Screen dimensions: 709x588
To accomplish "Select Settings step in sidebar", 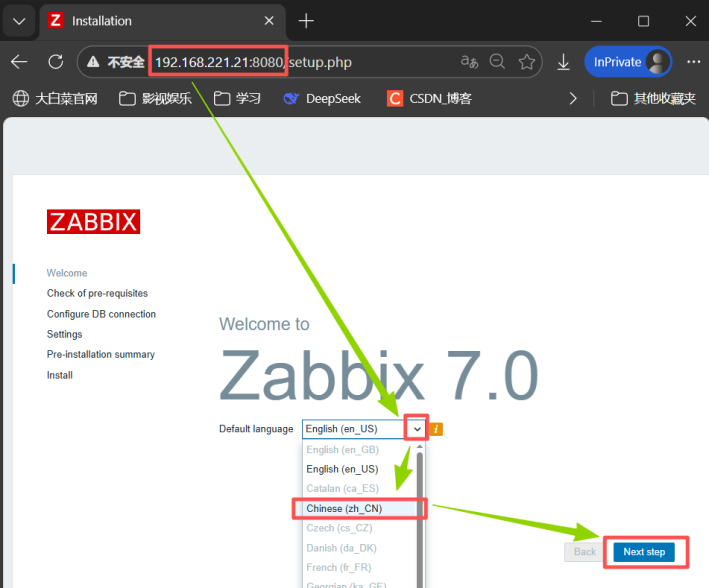I will (x=65, y=334).
